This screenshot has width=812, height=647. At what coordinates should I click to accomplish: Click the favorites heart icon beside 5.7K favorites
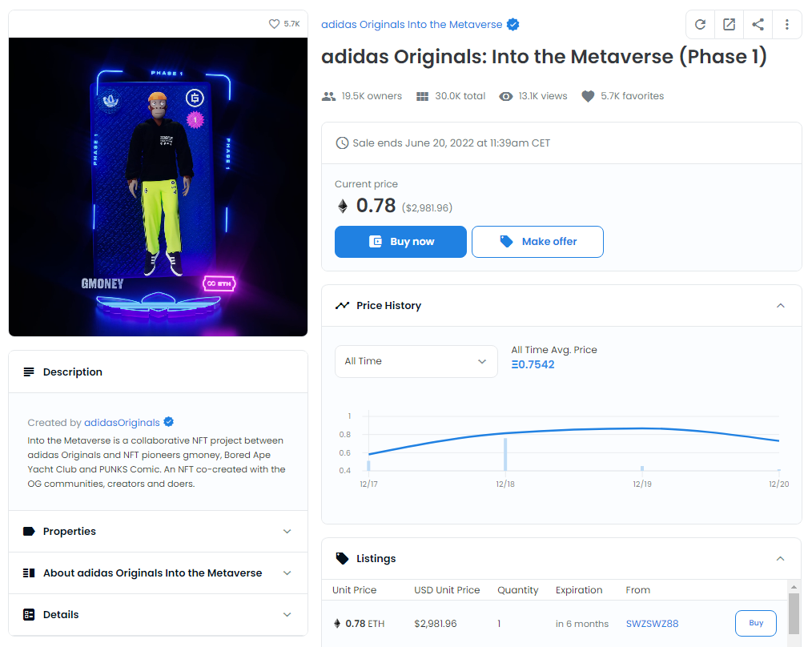(588, 96)
